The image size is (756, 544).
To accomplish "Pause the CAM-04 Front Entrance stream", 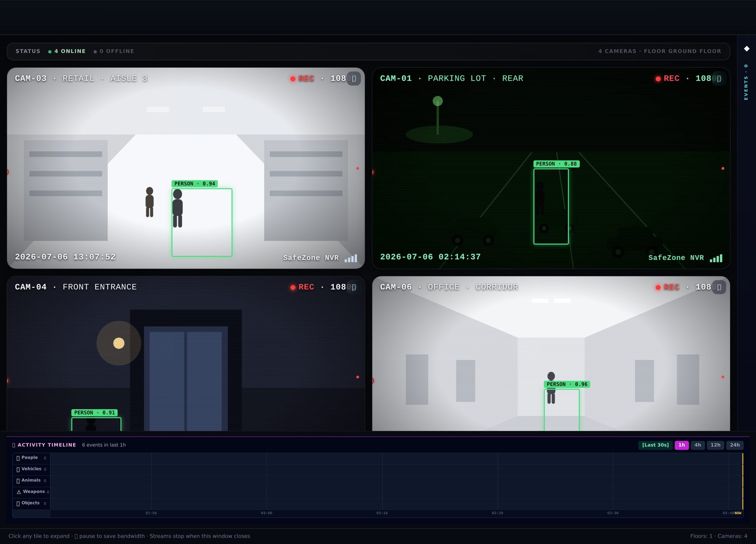I will coord(354,287).
